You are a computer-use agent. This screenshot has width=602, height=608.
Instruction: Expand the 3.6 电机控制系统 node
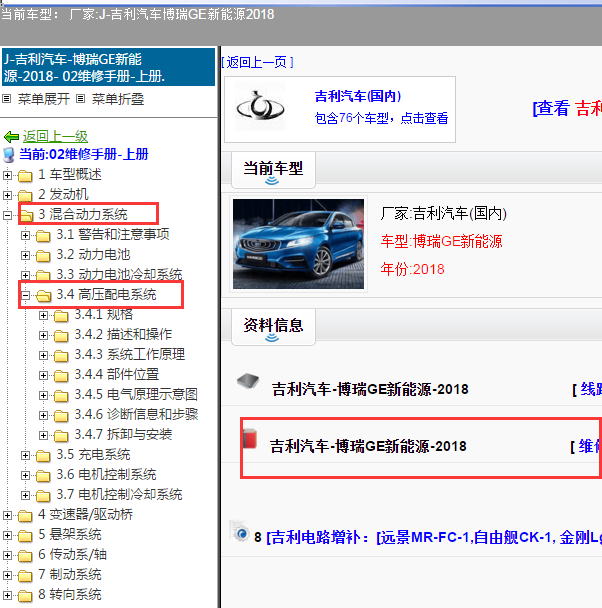[x=25, y=475]
